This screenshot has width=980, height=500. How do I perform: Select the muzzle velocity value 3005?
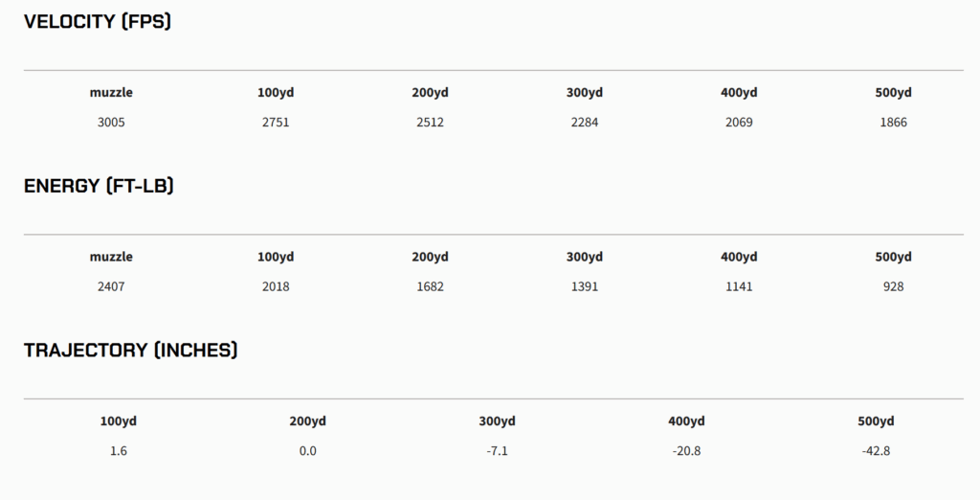111,123
